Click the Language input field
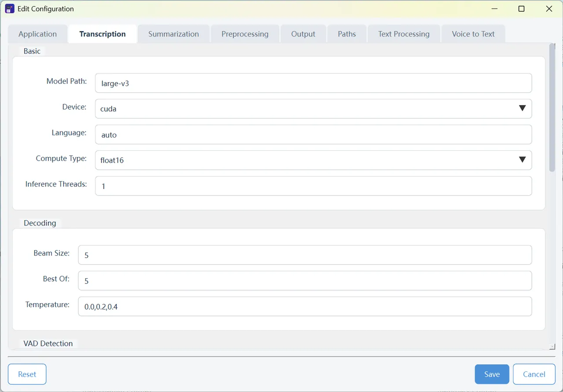Image resolution: width=563 pixels, height=392 pixels. (314, 134)
